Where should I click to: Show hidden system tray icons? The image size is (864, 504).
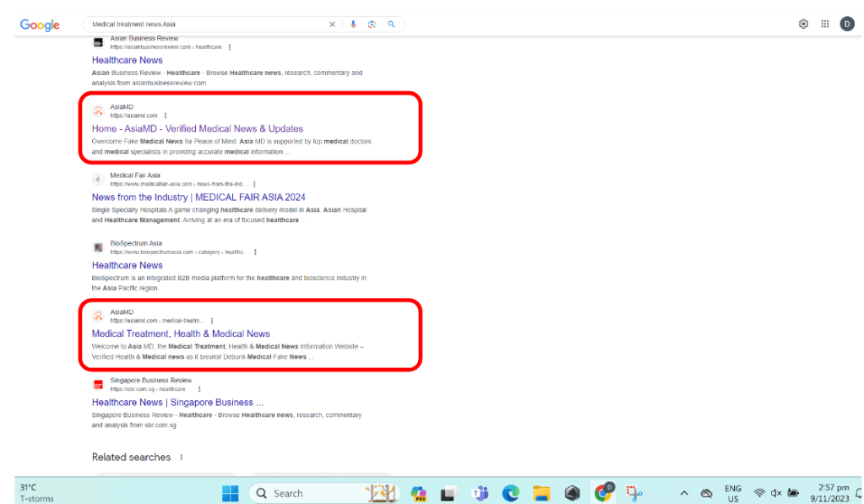(684, 493)
